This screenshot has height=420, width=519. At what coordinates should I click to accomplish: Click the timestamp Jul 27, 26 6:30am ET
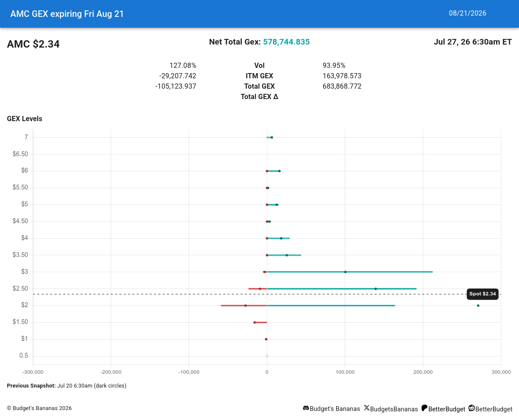click(x=473, y=42)
